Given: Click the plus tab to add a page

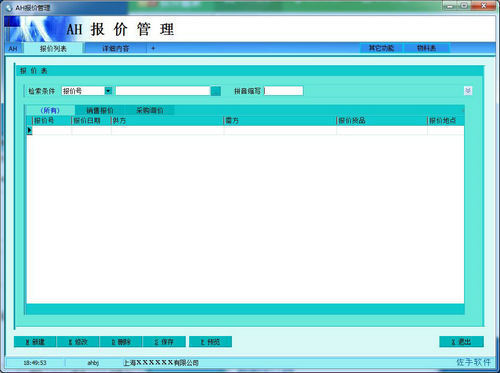Looking at the screenshot, I should pos(153,48).
